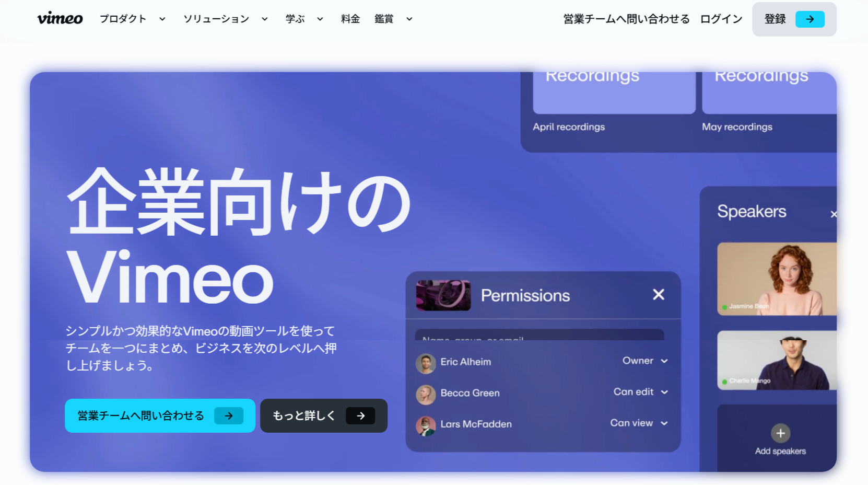Click the ログイン link
Image resolution: width=868 pixels, height=485 pixels.
[x=721, y=19]
